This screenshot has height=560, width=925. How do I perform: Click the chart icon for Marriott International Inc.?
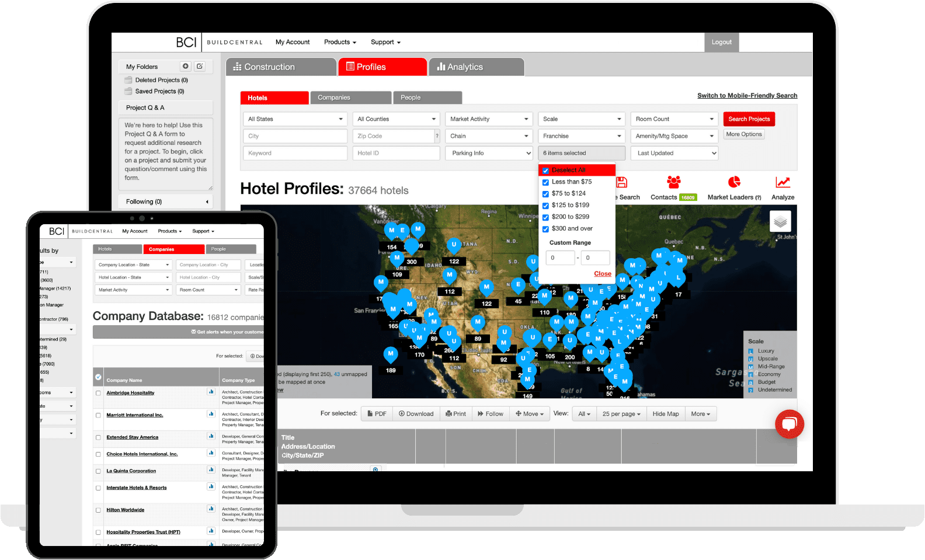point(211,413)
